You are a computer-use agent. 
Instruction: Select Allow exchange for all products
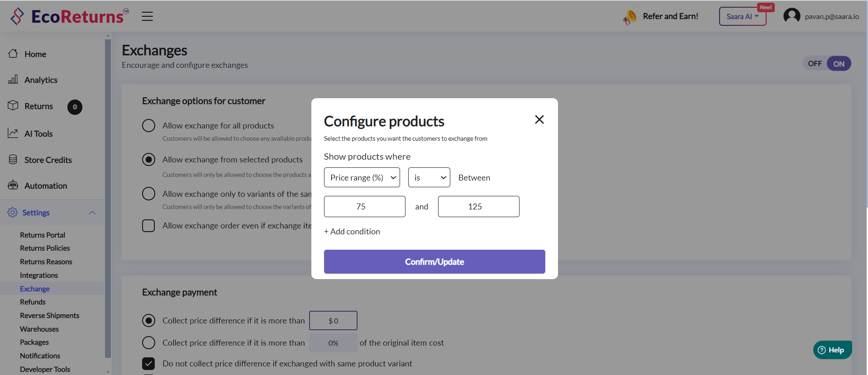[148, 125]
